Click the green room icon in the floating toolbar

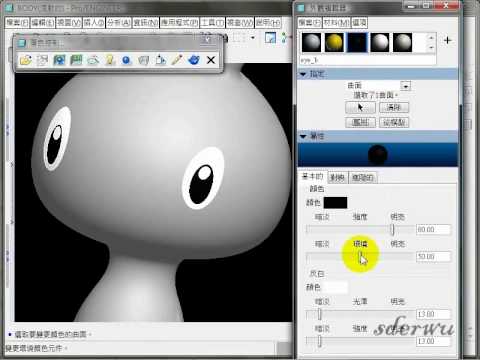coord(76,60)
